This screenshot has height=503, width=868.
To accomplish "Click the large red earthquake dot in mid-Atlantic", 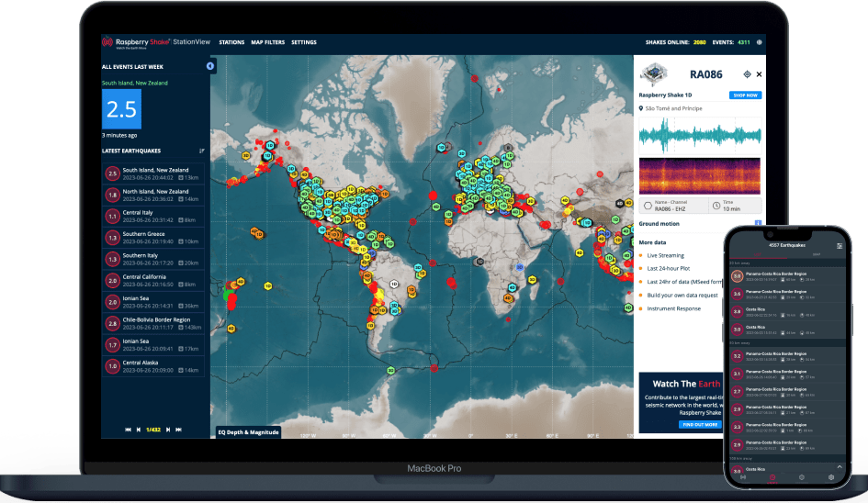I will click(x=433, y=196).
